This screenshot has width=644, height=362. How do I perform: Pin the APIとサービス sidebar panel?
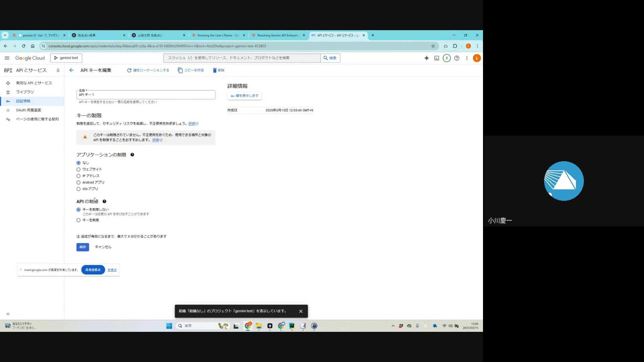coord(58,70)
